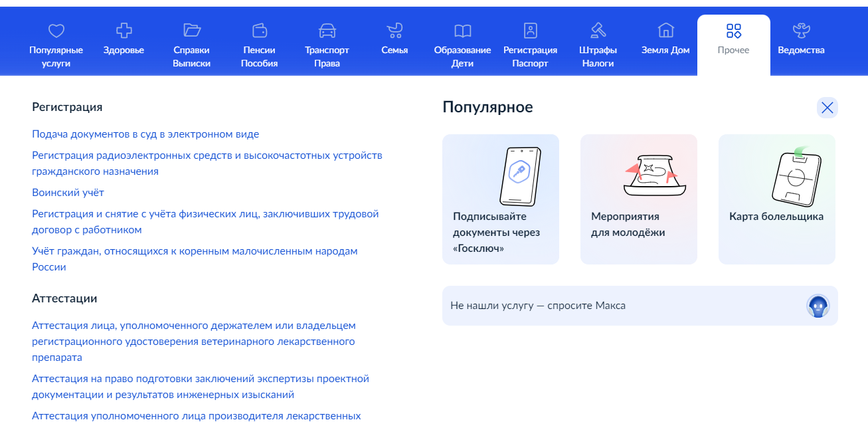Open the wallet icon for Пенсии Пособия

(260, 31)
